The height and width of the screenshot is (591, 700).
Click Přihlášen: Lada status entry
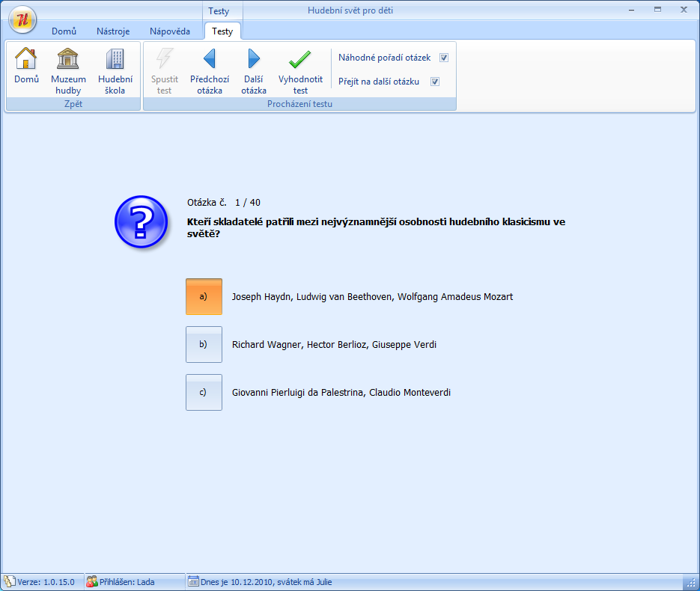click(127, 582)
